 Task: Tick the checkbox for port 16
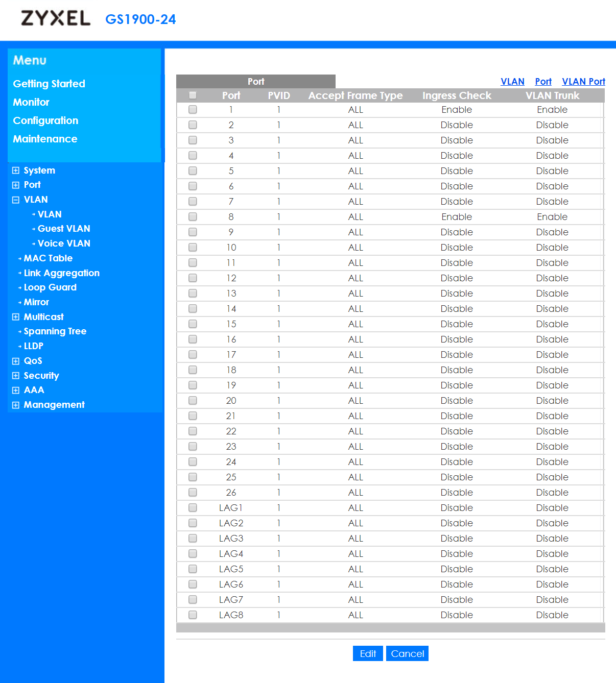[x=193, y=339]
